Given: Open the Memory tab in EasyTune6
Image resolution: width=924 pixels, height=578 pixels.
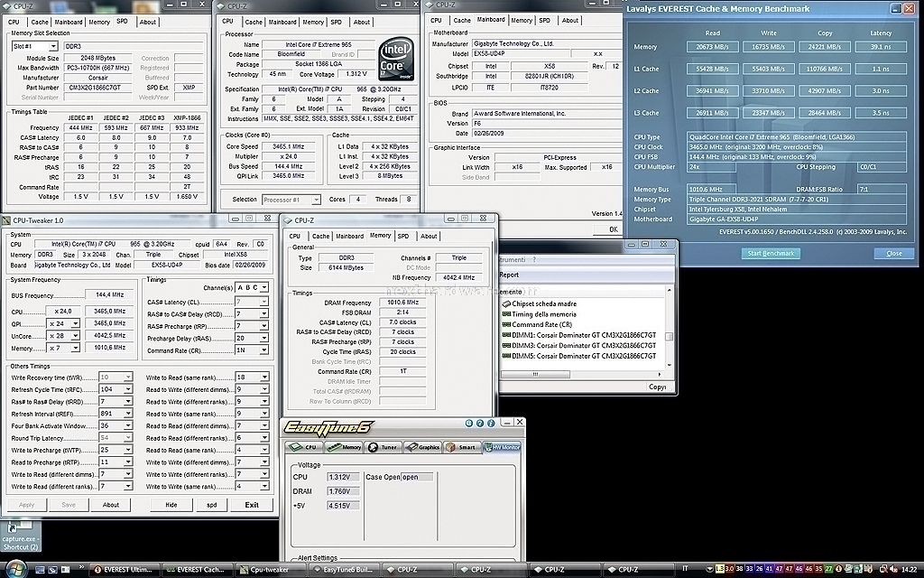Looking at the screenshot, I should click(x=344, y=447).
